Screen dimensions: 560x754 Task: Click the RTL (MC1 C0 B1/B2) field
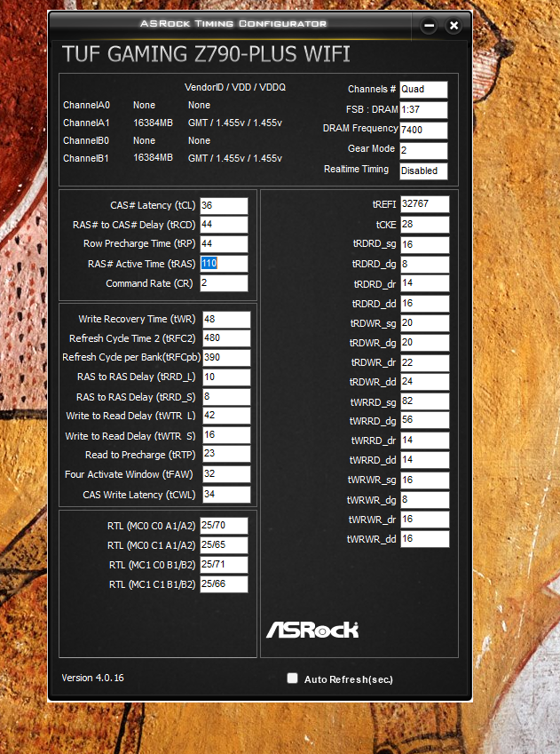click(224, 565)
